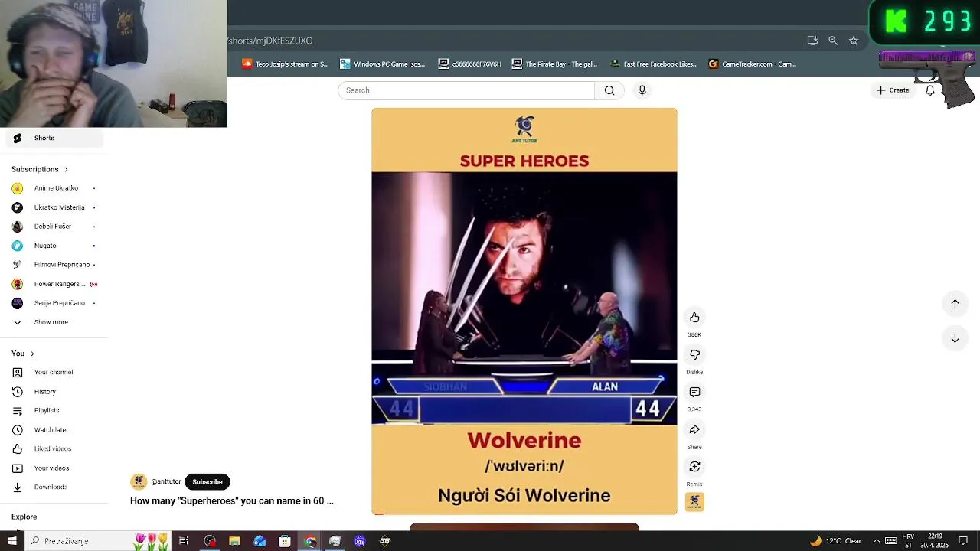980x551 pixels.
Task: Open the Teco Josip's stream bookmark
Action: 285,64
